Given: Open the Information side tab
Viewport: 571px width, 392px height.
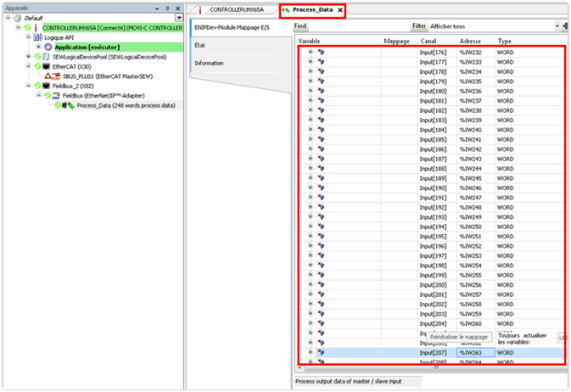Looking at the screenshot, I should point(209,64).
